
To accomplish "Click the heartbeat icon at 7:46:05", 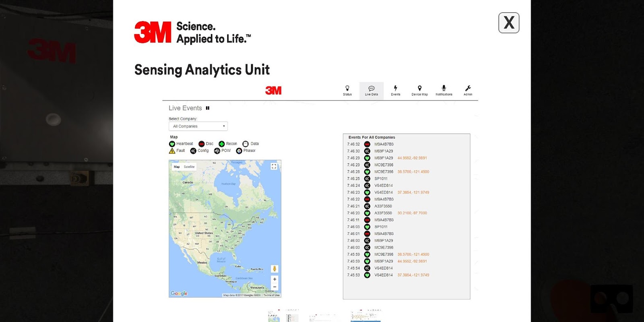I will pyautogui.click(x=367, y=227).
